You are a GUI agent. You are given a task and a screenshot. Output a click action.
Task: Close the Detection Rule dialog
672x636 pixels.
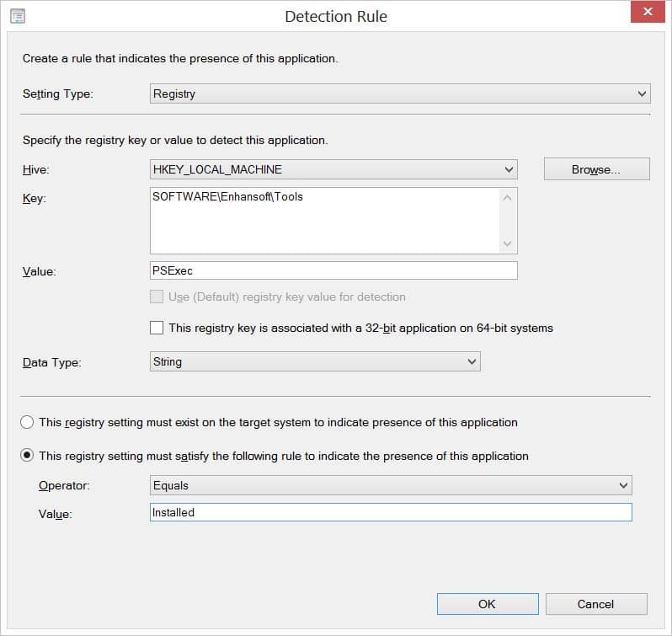pyautogui.click(x=647, y=12)
